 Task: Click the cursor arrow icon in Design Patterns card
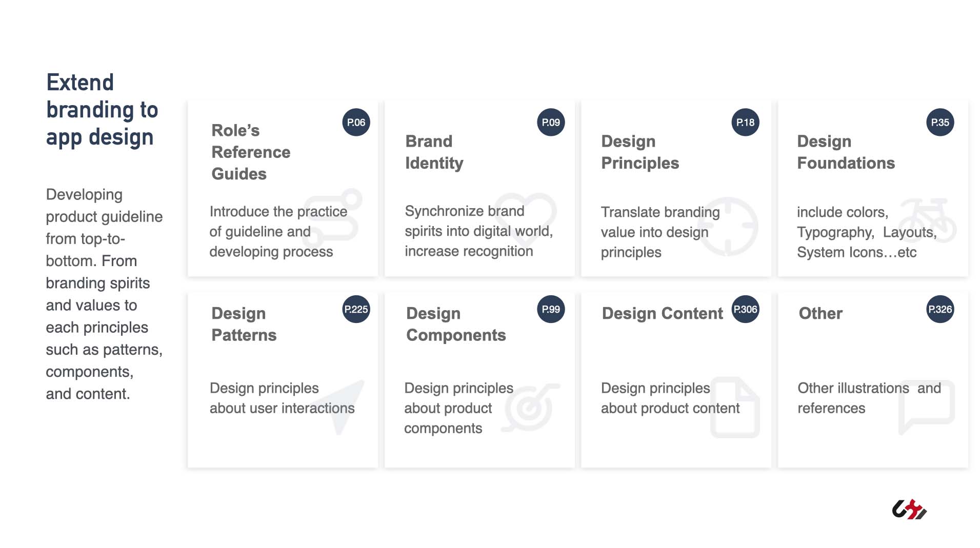point(342,408)
